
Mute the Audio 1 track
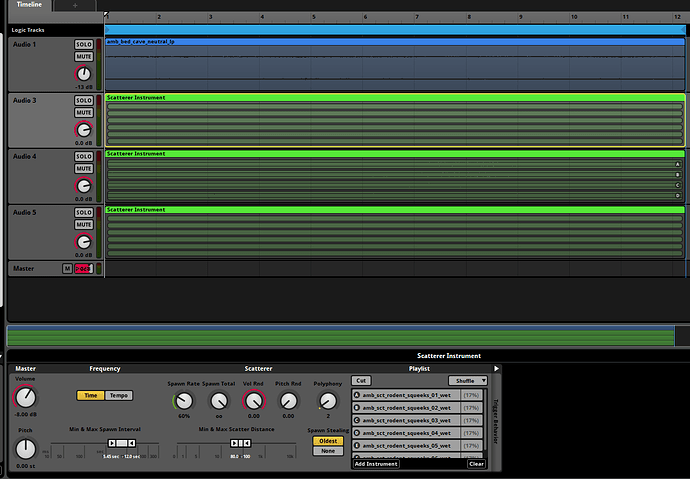[x=84, y=57]
